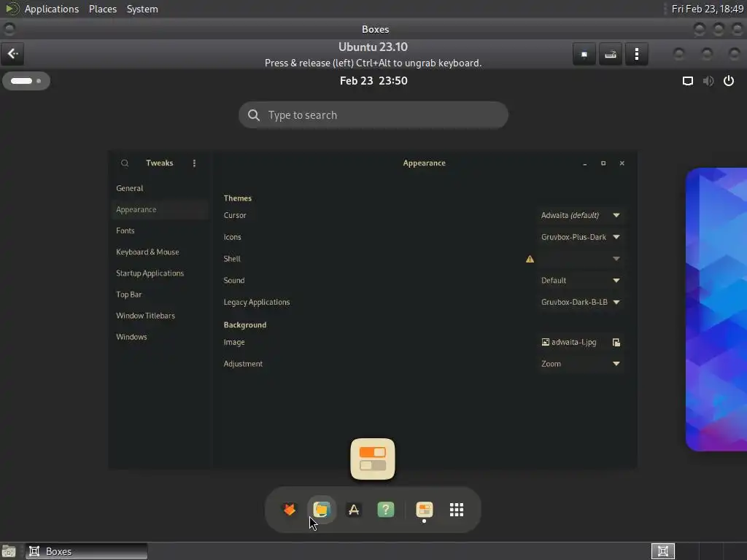Click the Background section heading
This screenshot has width=747, height=560.
[245, 324]
